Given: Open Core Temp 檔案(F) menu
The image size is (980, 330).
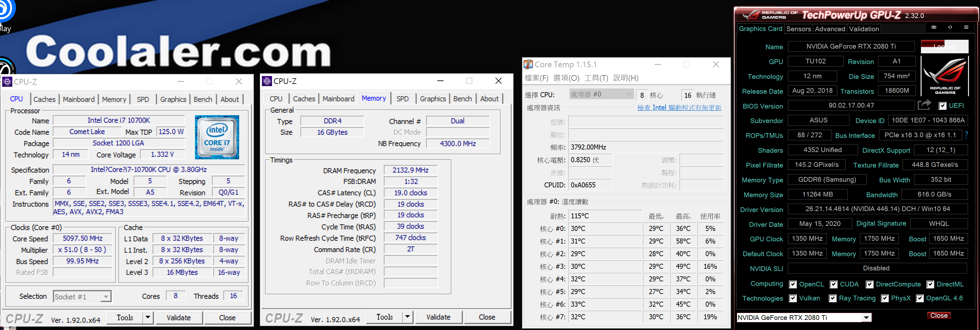Looking at the screenshot, I should coord(536,78).
